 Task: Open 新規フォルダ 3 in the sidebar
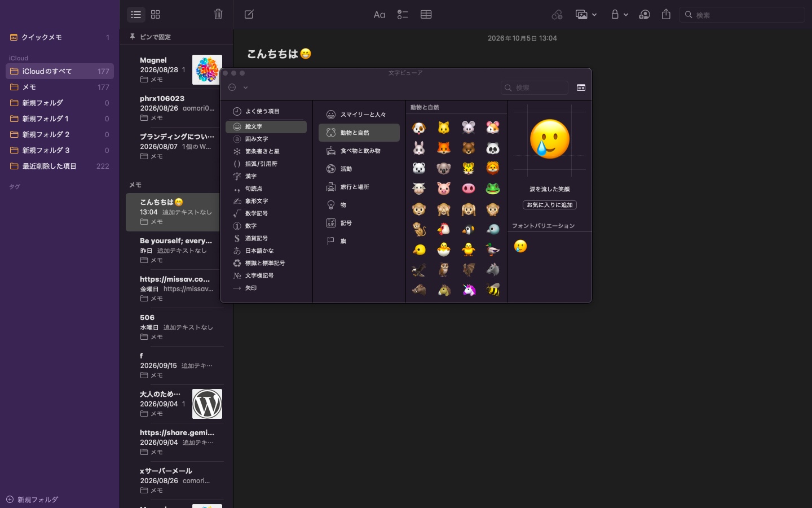pyautogui.click(x=60, y=150)
